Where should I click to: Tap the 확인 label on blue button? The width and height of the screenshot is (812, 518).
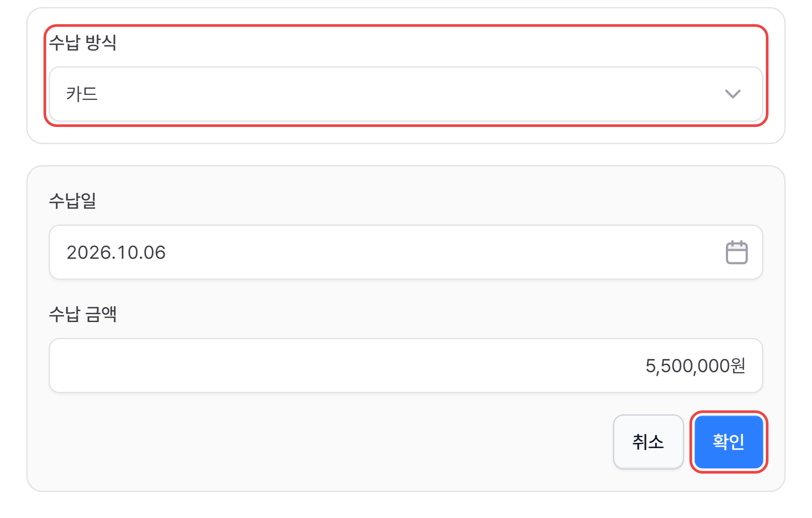[x=729, y=442]
